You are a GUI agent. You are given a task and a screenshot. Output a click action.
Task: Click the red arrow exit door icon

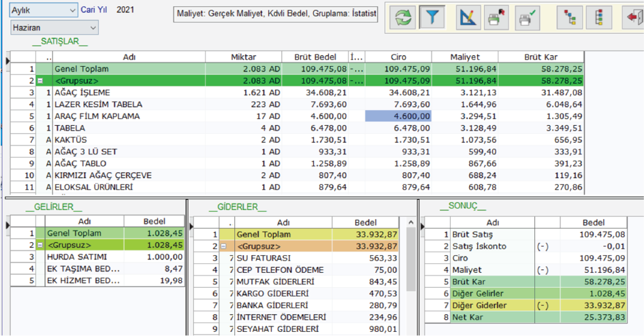click(632, 19)
